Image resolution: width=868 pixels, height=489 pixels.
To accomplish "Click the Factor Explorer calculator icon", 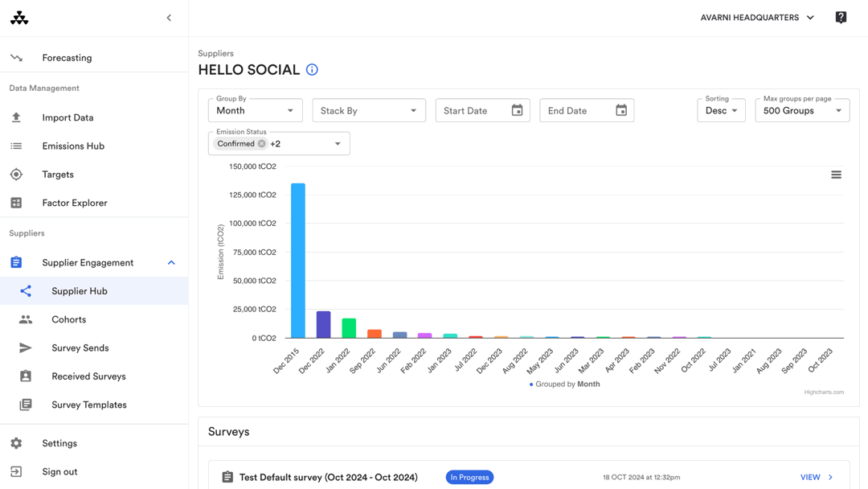I will point(16,203).
